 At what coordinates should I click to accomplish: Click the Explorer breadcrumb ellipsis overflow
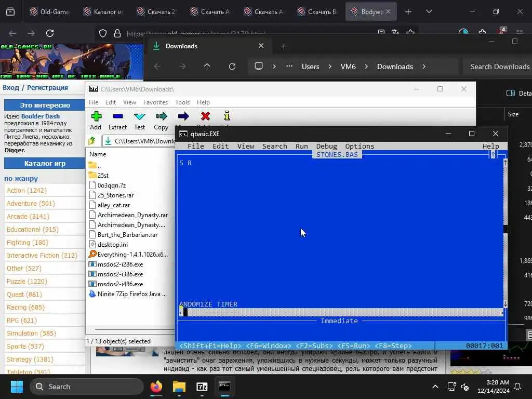pyautogui.click(x=289, y=66)
